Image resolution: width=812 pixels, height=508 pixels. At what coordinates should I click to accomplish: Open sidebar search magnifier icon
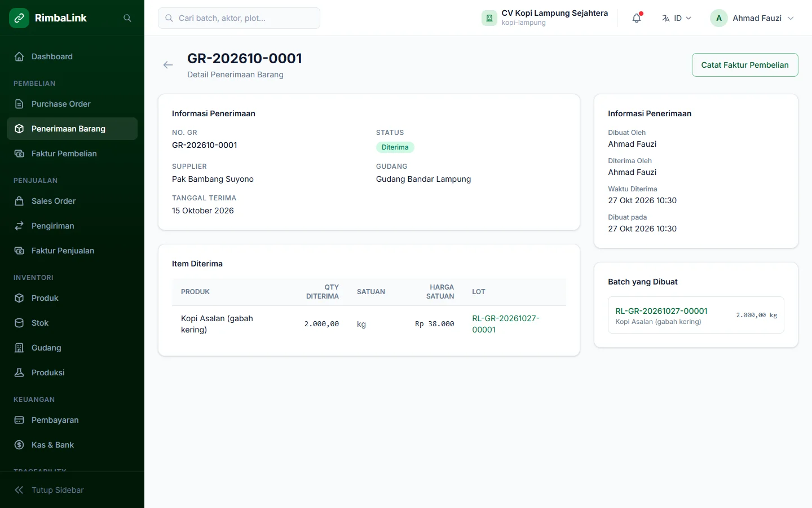(x=127, y=18)
